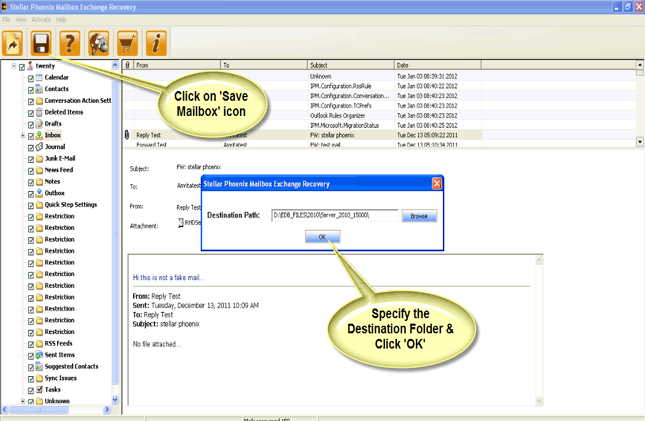The height and width of the screenshot is (421, 645).
Task: Open help via the question mark icon
Action: tap(70, 43)
